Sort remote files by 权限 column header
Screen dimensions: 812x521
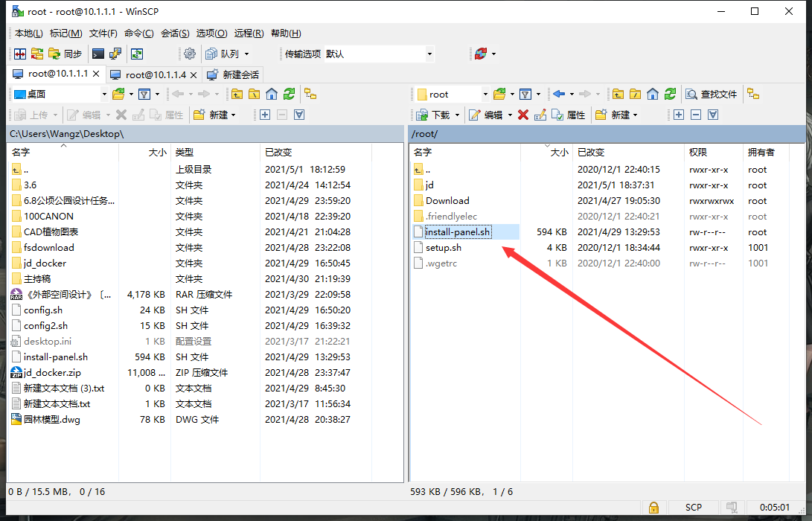(x=698, y=152)
